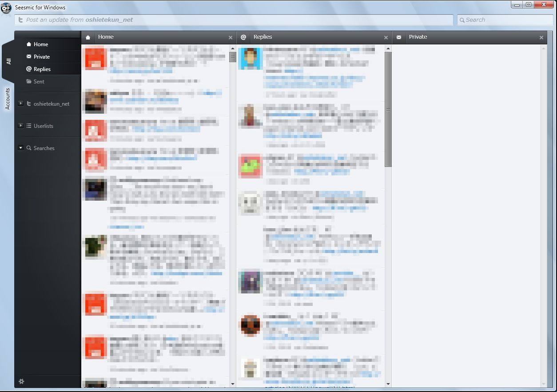Click the @ icon in Replies column header

click(x=243, y=37)
